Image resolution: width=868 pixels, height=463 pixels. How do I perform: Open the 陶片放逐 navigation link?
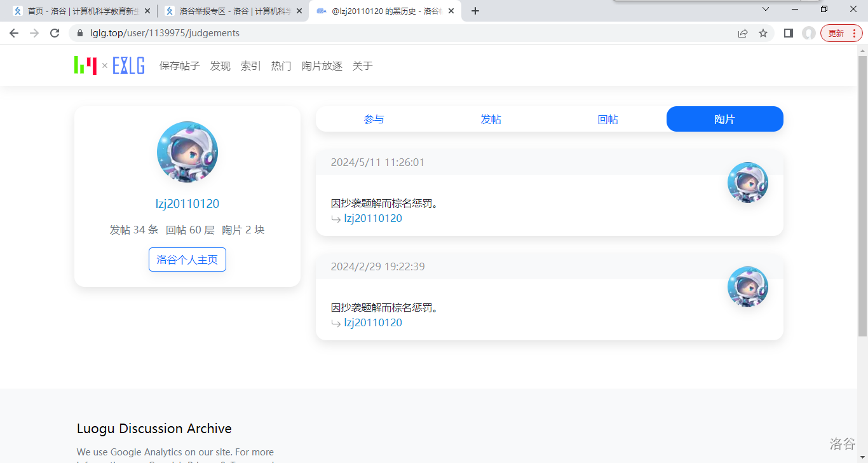coord(322,66)
